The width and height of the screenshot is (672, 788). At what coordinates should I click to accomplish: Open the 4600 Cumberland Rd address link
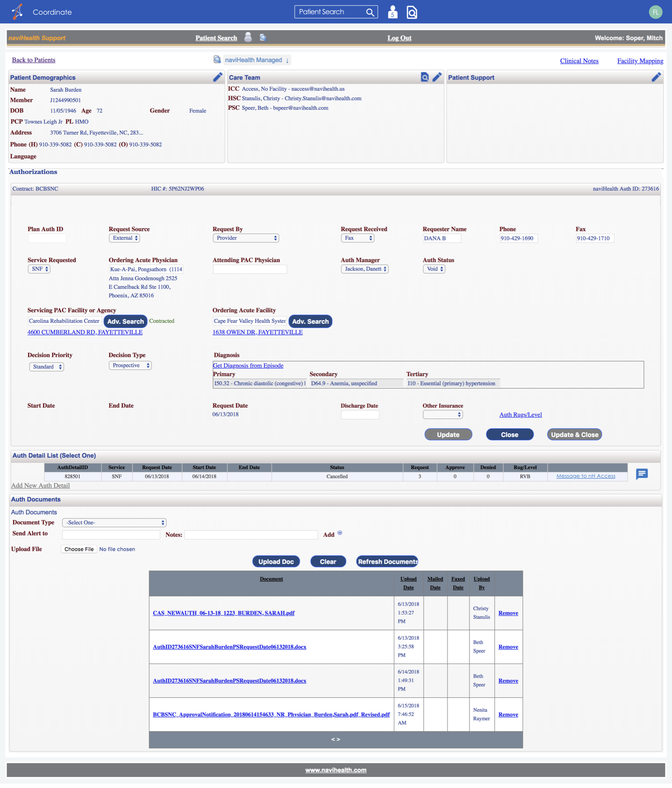(x=85, y=332)
